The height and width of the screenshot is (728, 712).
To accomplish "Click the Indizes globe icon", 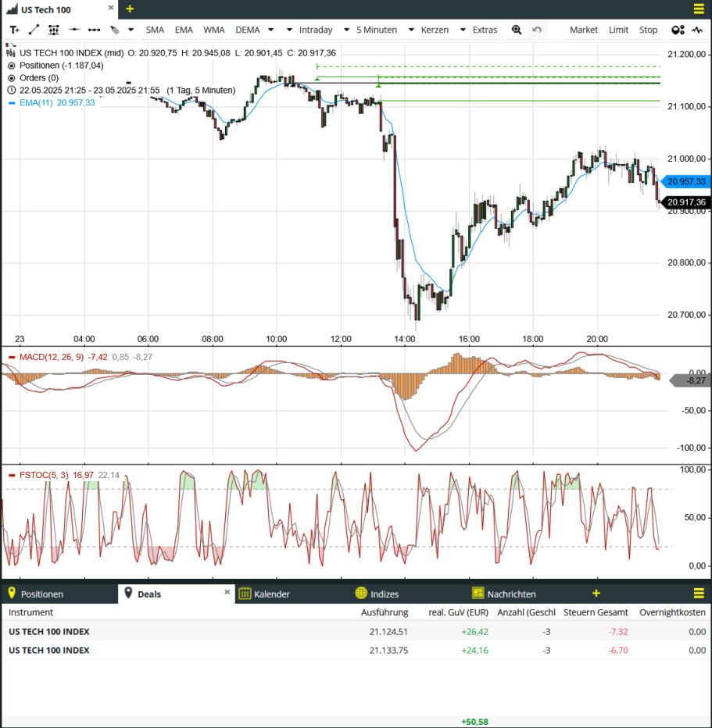I will click(x=361, y=594).
